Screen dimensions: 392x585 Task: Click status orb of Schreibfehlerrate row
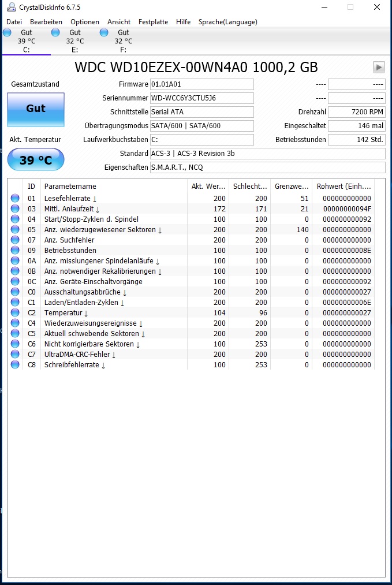(15, 364)
